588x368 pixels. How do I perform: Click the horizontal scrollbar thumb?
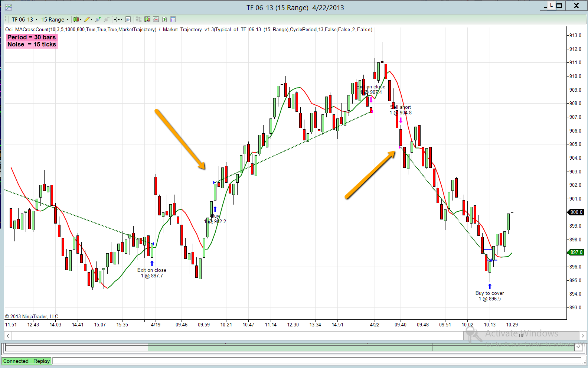[521, 336]
